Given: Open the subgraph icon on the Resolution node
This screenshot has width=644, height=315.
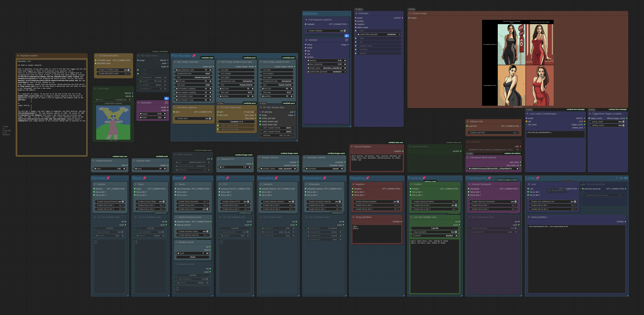Looking at the screenshot, I should click(x=166, y=103).
